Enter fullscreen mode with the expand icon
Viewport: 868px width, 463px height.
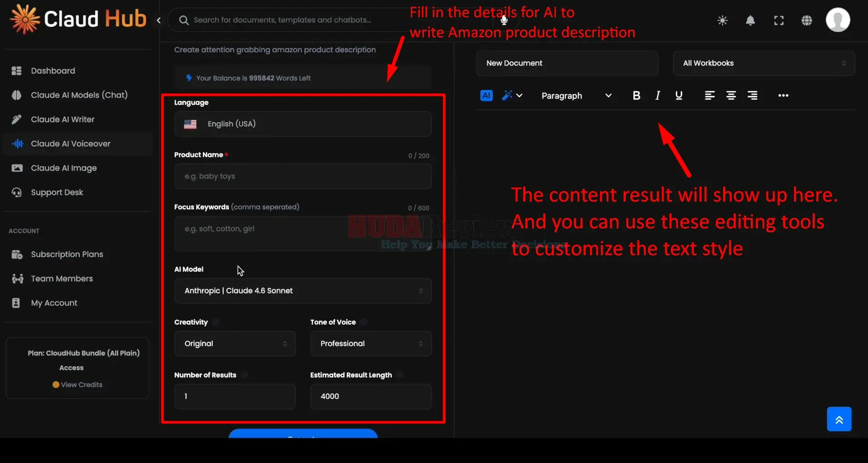coord(779,20)
